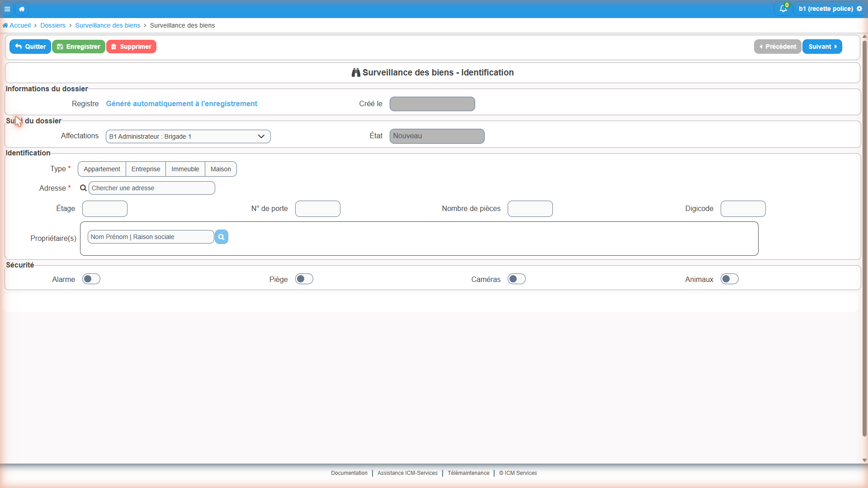Open the hamburger menu icon

[7, 9]
